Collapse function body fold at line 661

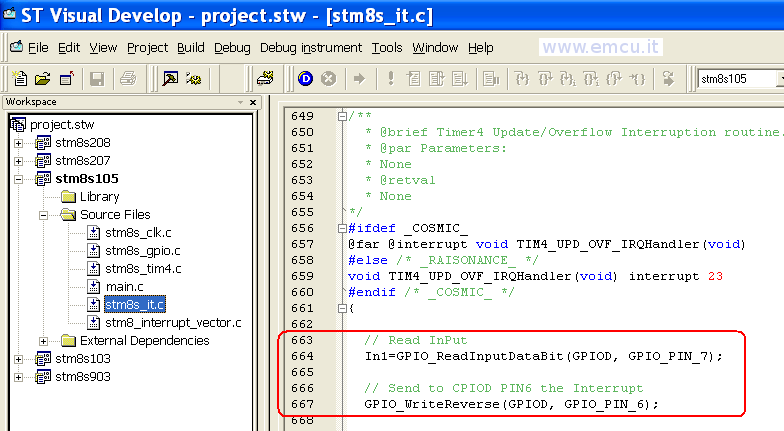point(342,308)
